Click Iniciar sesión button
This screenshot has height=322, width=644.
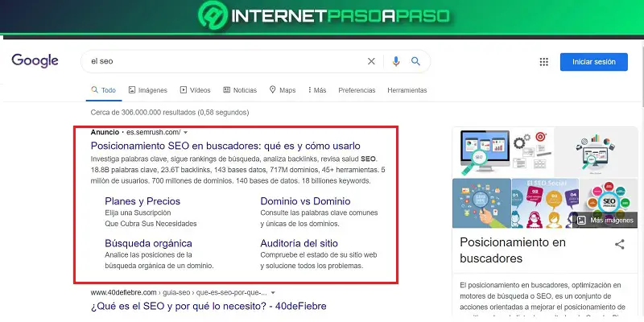point(594,62)
